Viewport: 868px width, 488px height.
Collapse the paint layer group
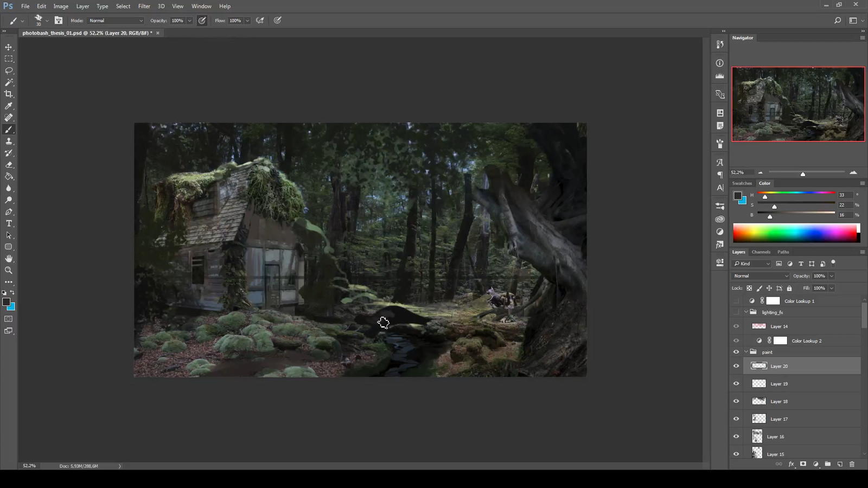tap(746, 352)
